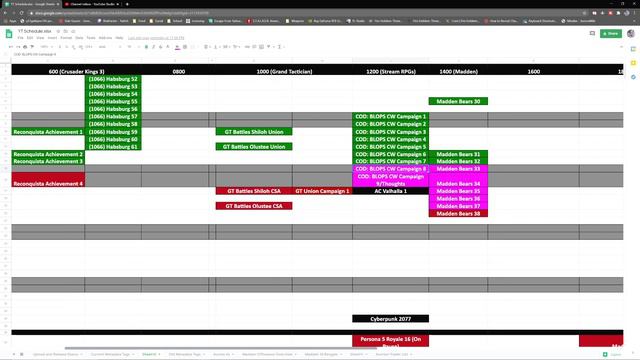Open the Help menu
The width and height of the screenshot is (640, 360).
119,38
